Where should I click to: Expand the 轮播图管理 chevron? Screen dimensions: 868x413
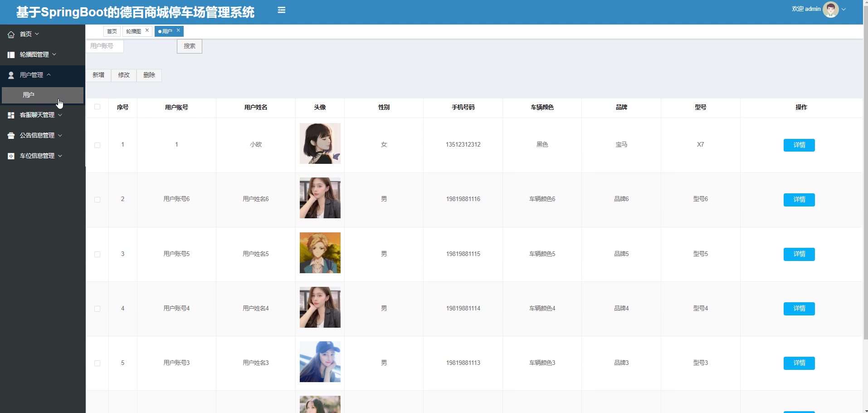coord(54,54)
